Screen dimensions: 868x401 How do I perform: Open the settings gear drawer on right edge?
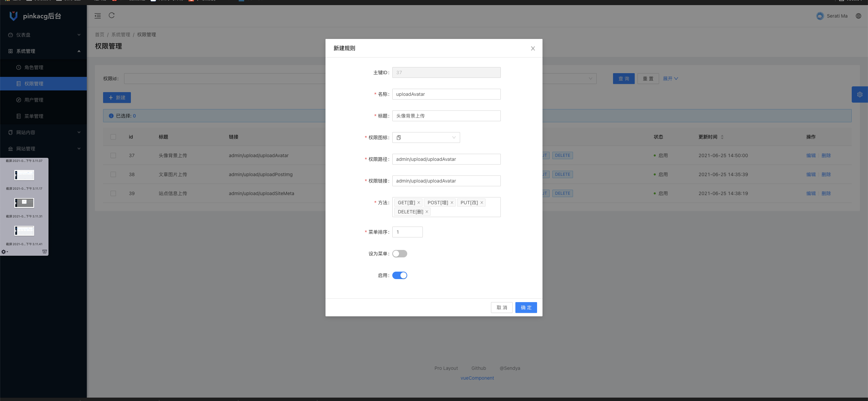pos(860,94)
